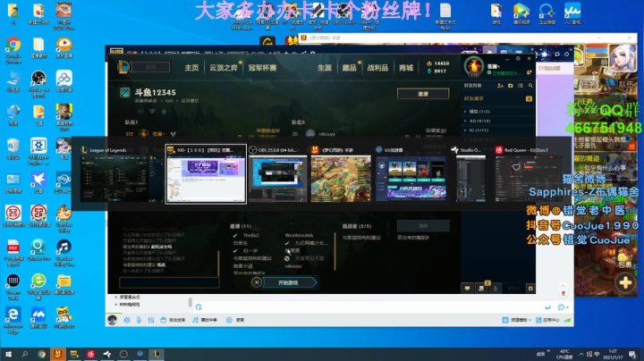Click the YY user avatar bottom left

click(x=112, y=320)
